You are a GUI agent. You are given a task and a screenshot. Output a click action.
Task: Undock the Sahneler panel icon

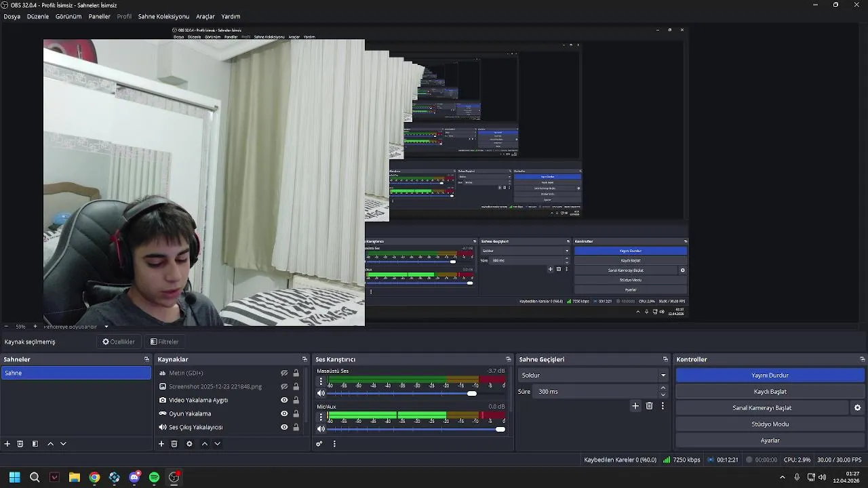click(x=146, y=359)
